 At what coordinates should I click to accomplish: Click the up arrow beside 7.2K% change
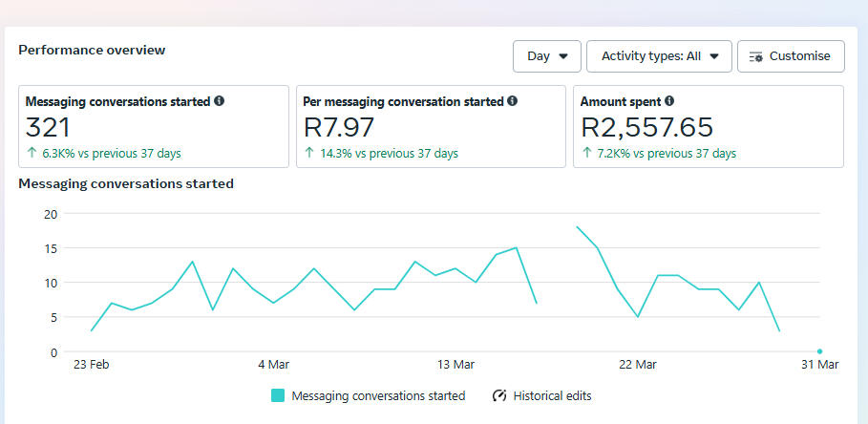586,153
